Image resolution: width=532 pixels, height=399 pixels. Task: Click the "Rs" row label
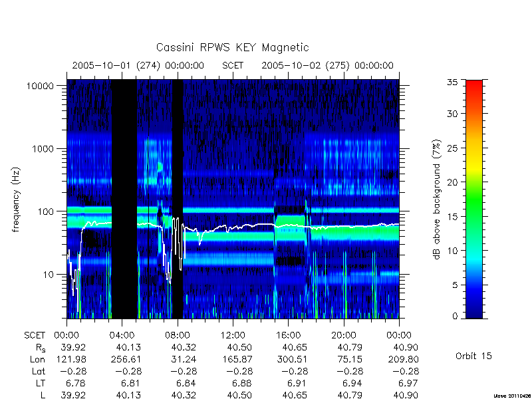pos(41,348)
